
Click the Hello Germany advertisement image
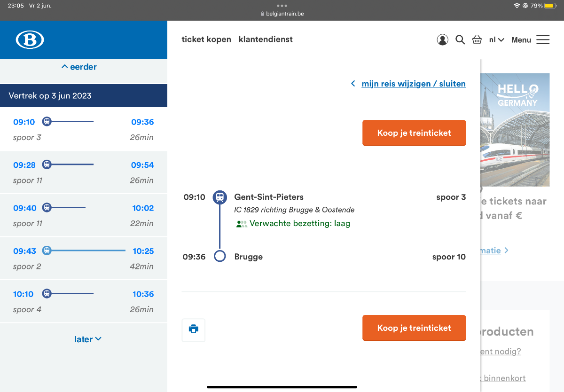pos(515,130)
